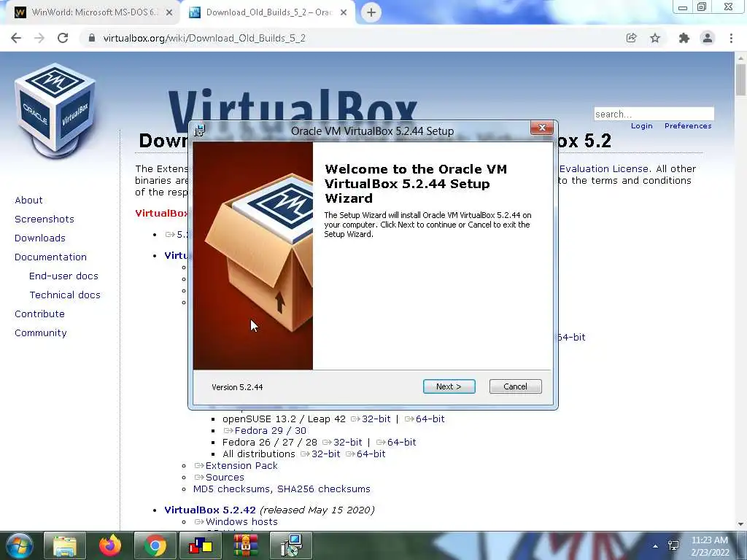Click the taskbar clock showing 11:23 AM

710,546
